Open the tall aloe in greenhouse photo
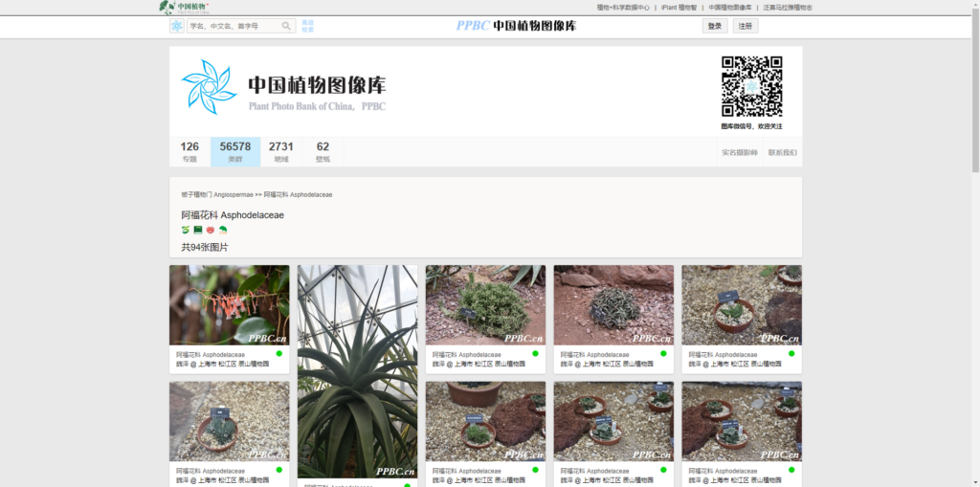 [x=358, y=371]
